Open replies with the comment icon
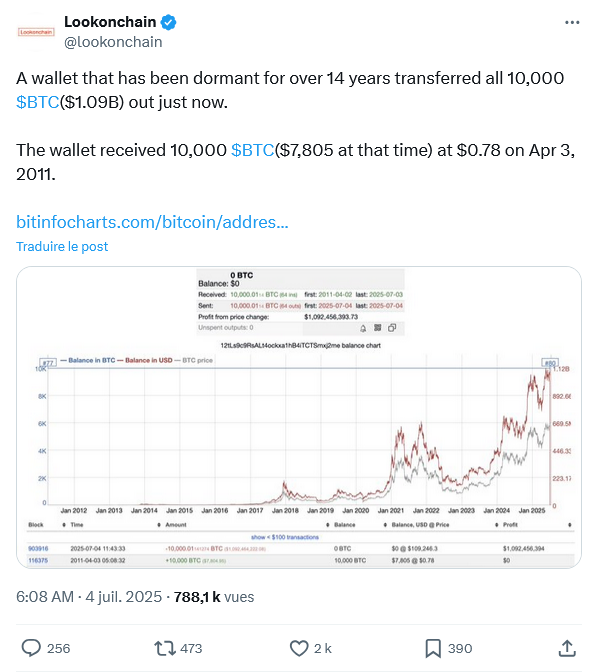This screenshot has height=672, width=598. (31, 648)
